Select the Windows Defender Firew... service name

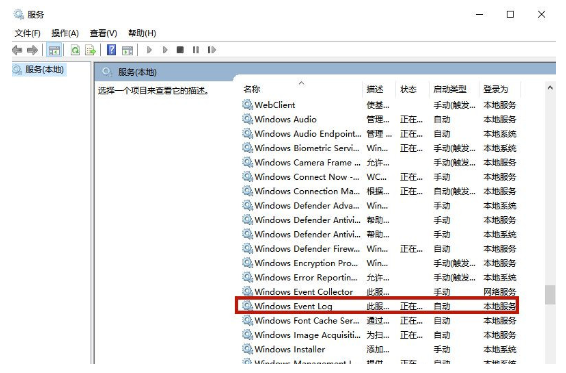coord(307,249)
